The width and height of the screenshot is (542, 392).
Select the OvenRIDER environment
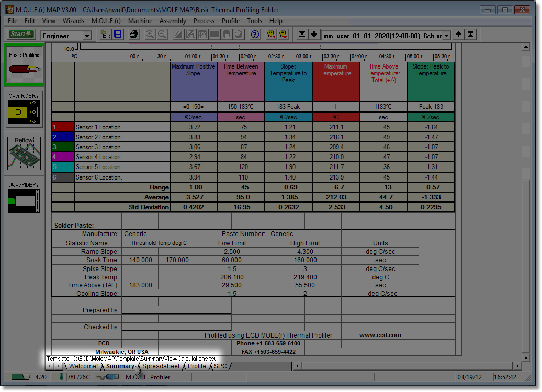(x=24, y=109)
